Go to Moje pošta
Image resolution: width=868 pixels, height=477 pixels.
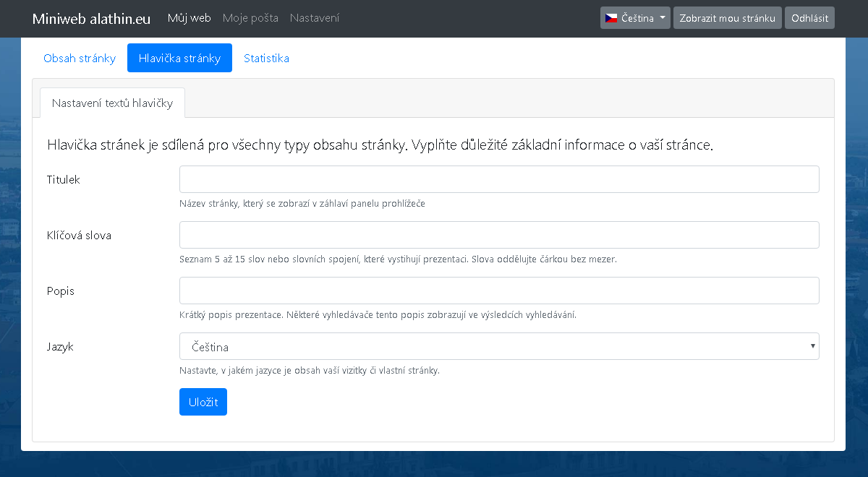pos(250,18)
